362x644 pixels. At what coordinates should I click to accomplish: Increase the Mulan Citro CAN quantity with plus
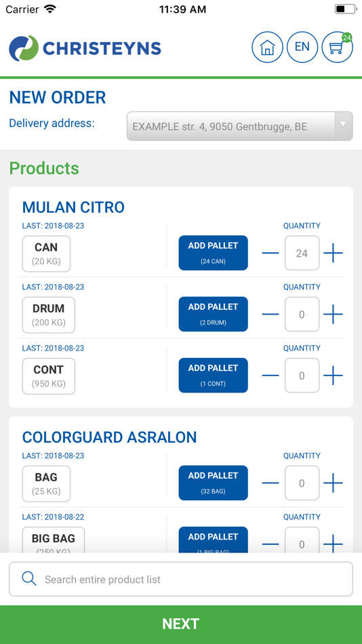pos(333,253)
